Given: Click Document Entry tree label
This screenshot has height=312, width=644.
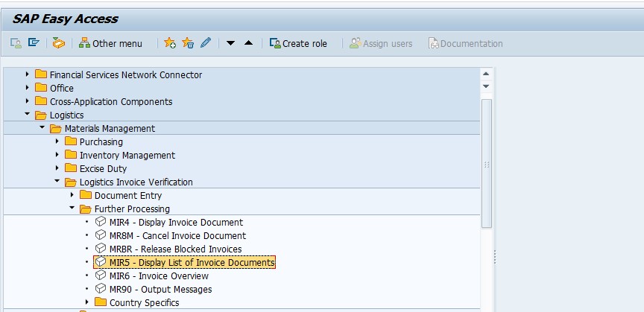Looking at the screenshot, I should 128,195.
